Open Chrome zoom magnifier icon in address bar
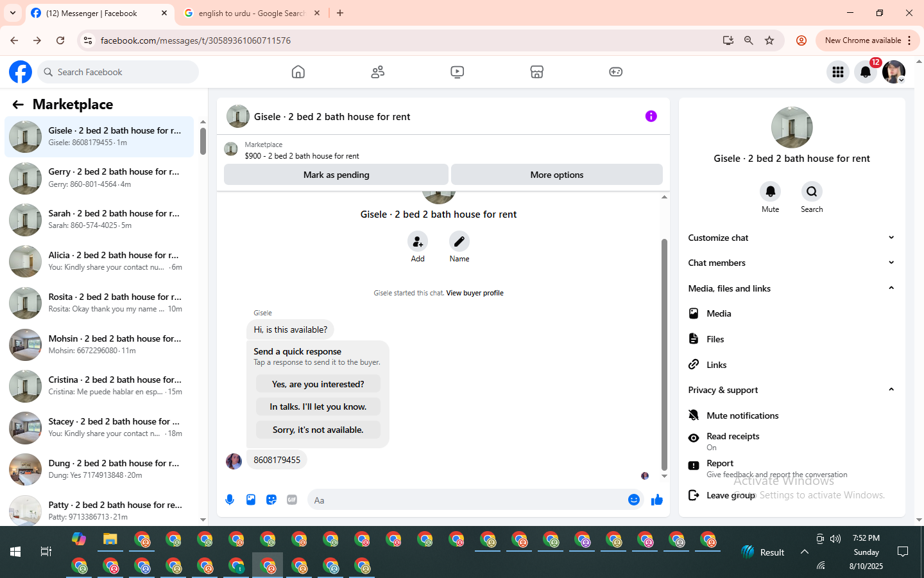Viewport: 924px width, 578px height. pyautogui.click(x=749, y=40)
